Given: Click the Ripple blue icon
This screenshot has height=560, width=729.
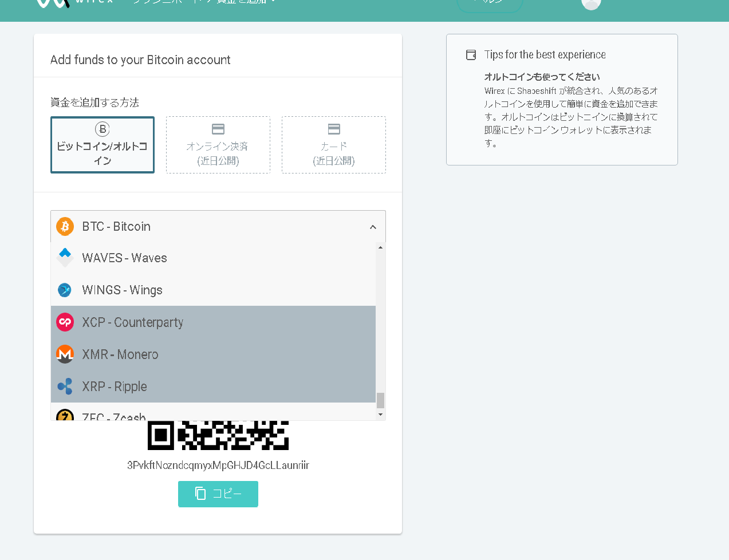Looking at the screenshot, I should [x=65, y=387].
